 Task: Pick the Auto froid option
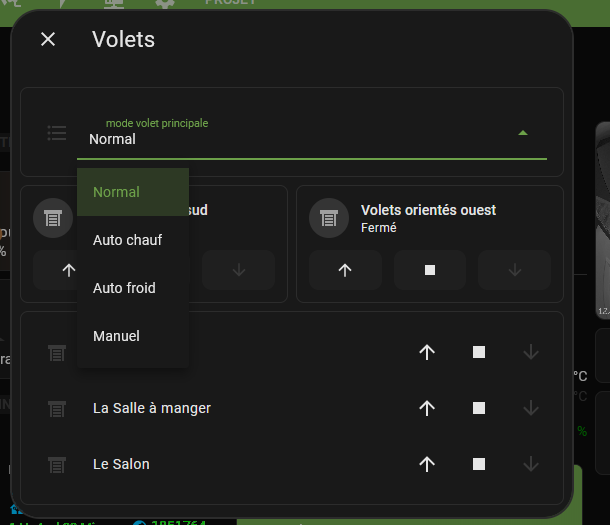click(124, 288)
